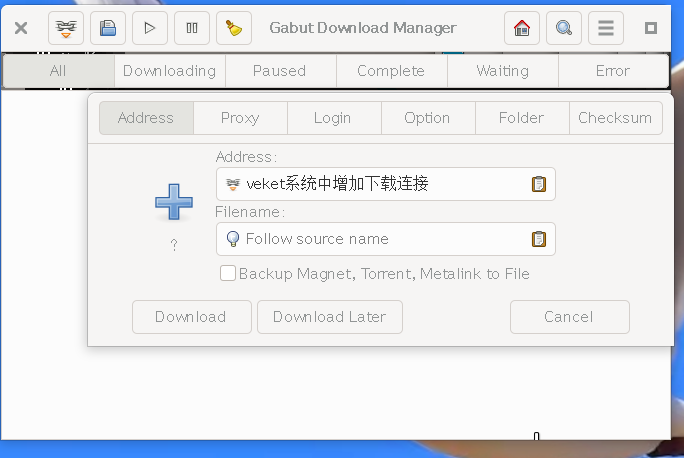Click the question mark under the plus
684x458 pixels.
point(174,245)
